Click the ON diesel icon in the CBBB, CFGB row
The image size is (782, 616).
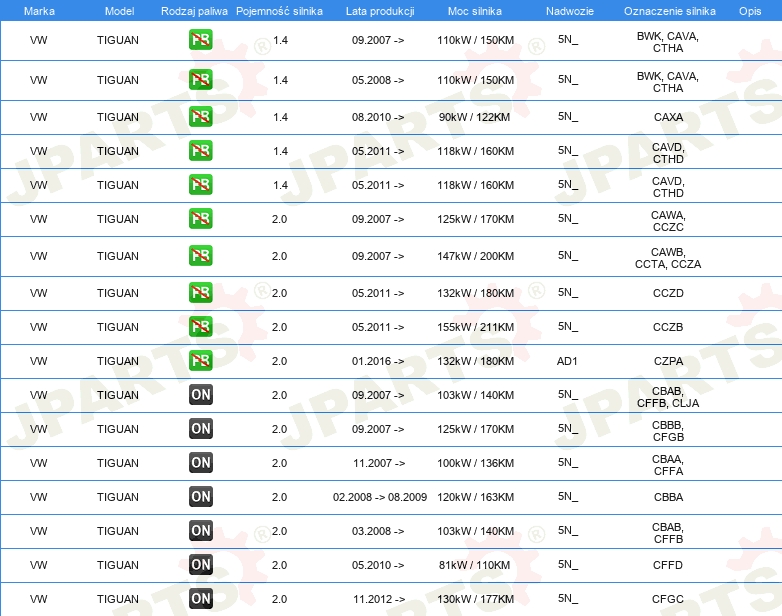(x=200, y=428)
